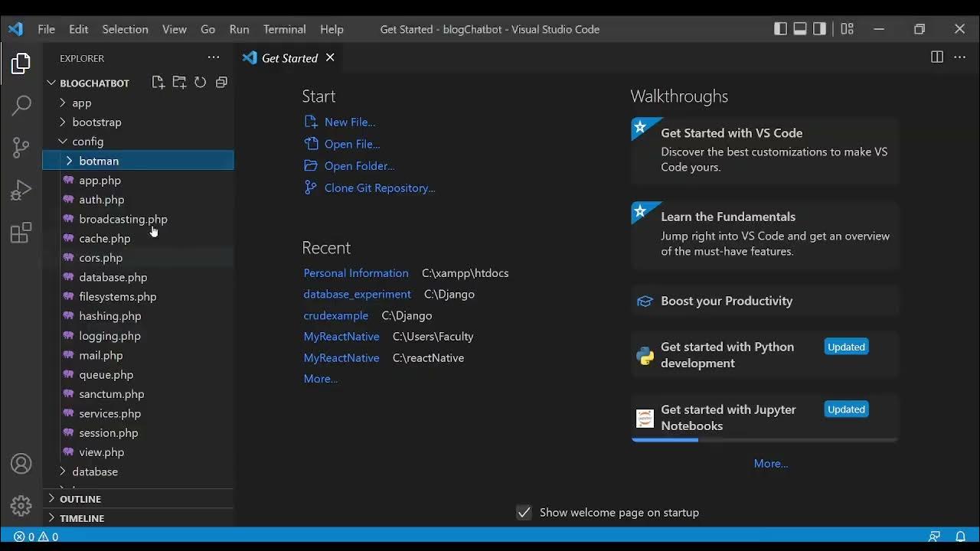Click the errors and warnings status indicator

click(36, 536)
